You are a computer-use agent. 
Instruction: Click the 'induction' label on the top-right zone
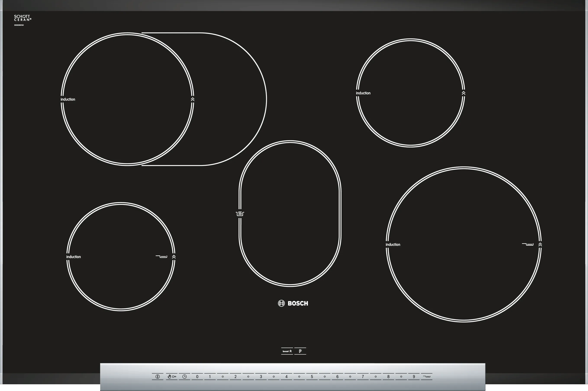[x=363, y=93]
